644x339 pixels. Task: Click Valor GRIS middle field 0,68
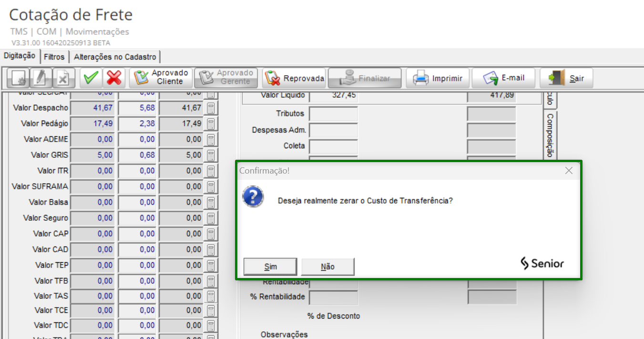pyautogui.click(x=137, y=155)
